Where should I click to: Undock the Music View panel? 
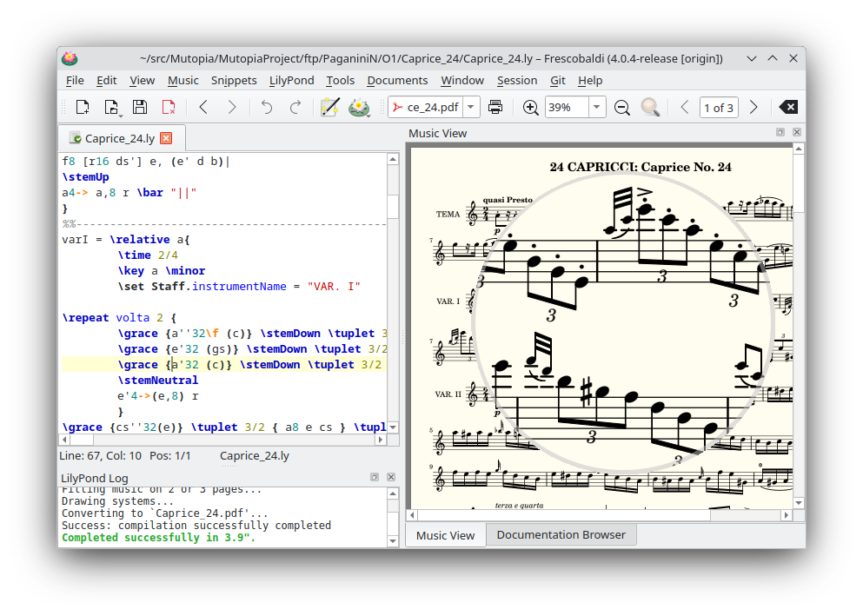(780, 132)
